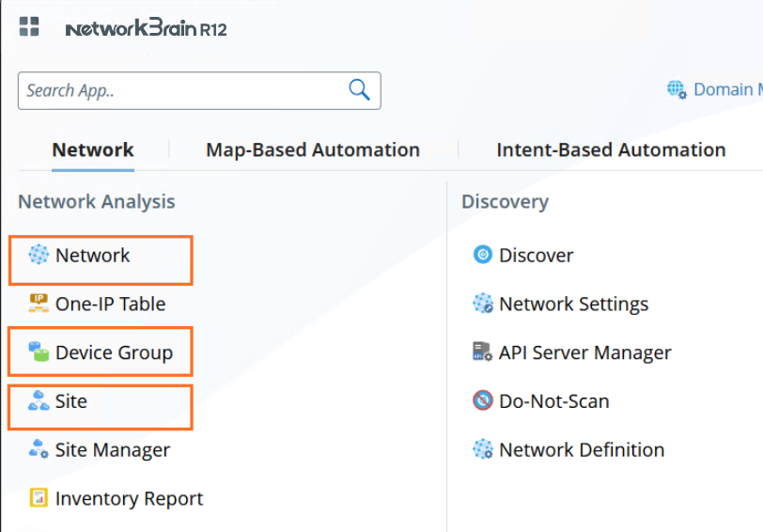Open the One-IP Table app
Viewport: 763px width, 532px height.
pyautogui.click(x=109, y=305)
